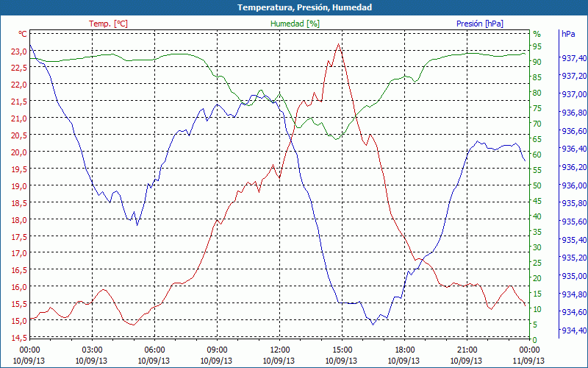Click the '936,20' pressure axis value
Image resolution: width=588 pixels, height=368 pixels.
tap(574, 167)
